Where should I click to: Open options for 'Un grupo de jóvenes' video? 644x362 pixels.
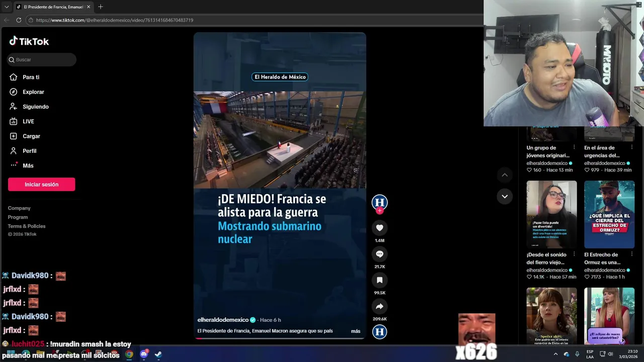[x=574, y=147]
